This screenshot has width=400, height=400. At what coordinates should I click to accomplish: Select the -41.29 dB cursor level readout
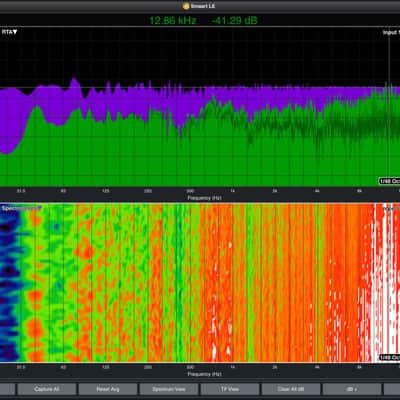pos(235,21)
